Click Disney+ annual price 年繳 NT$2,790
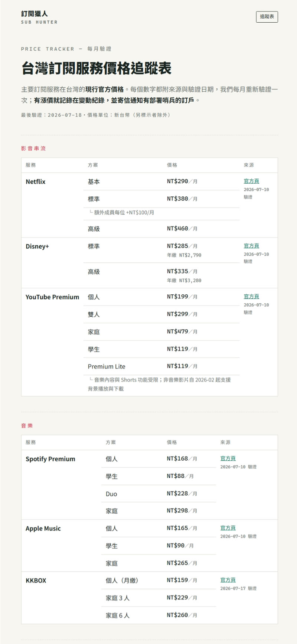This screenshot has width=297, height=644. pos(184,255)
